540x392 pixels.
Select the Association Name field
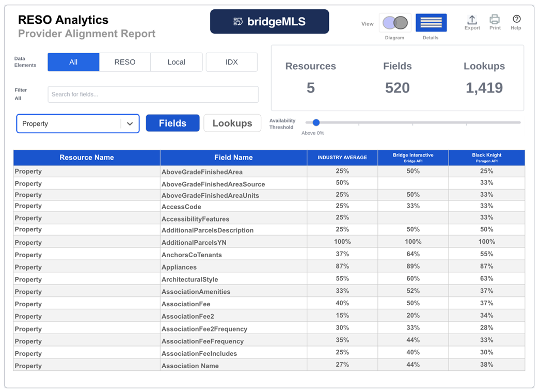pos(190,366)
